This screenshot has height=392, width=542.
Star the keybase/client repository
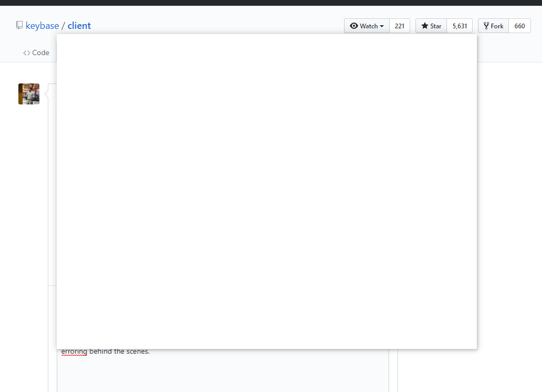click(x=431, y=26)
